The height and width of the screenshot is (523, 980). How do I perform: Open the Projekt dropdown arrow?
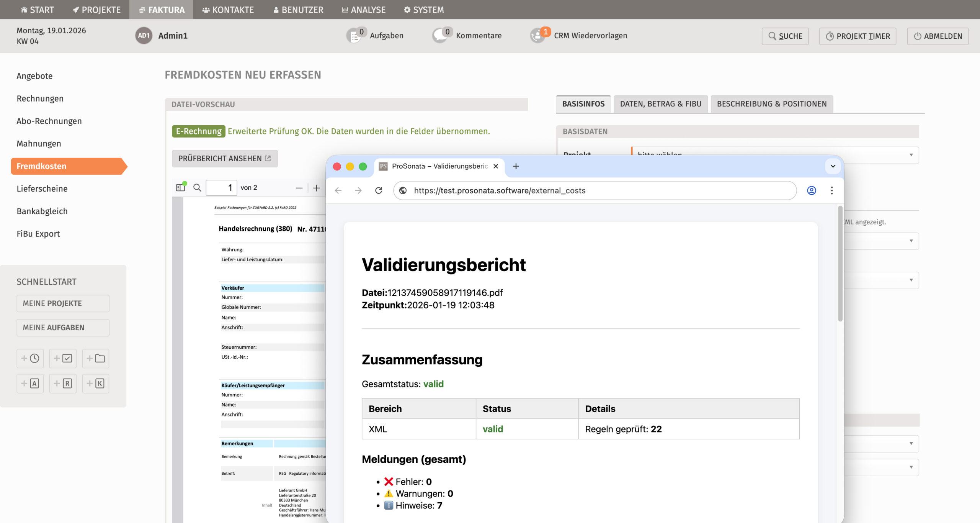[911, 155]
